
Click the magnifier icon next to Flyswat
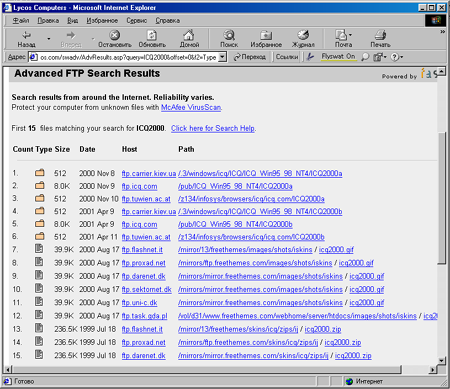(x=365, y=57)
